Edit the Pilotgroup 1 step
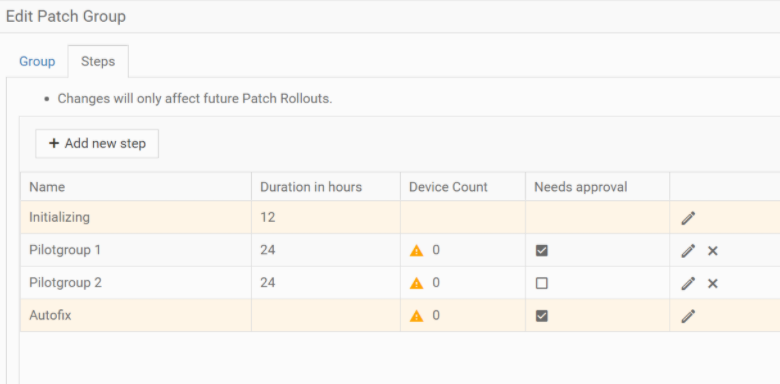The image size is (780, 384). point(688,251)
